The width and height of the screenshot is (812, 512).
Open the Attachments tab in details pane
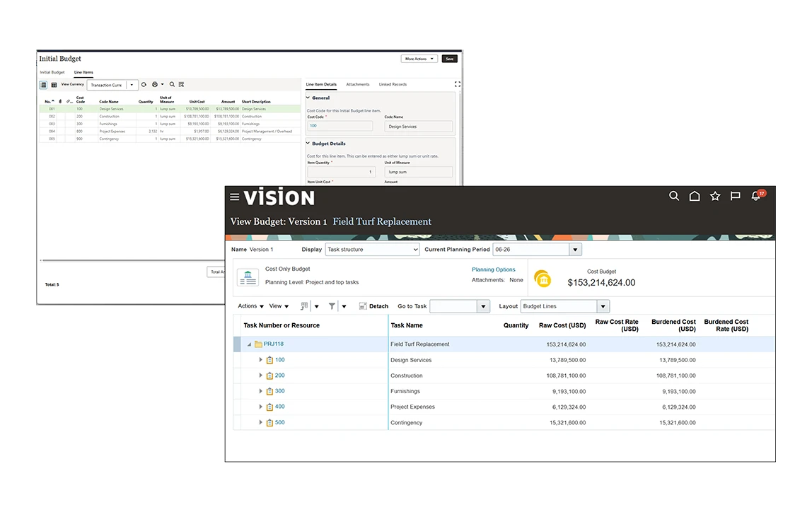tap(358, 84)
